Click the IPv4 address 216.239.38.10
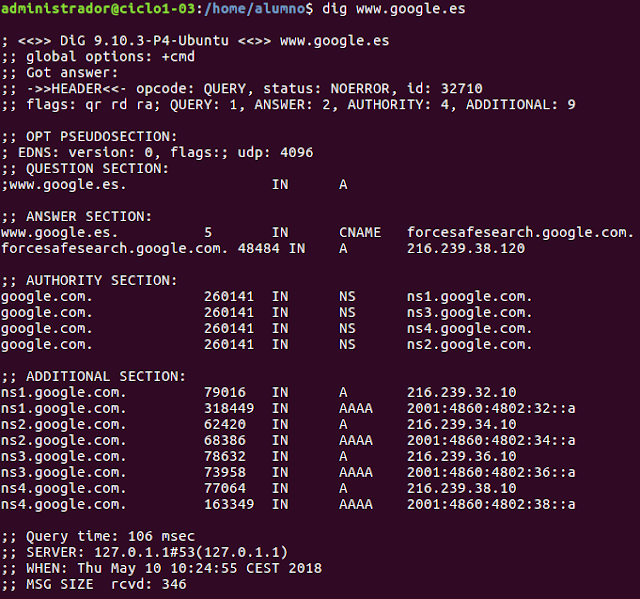Screen dimensions: 640x599 tap(461, 488)
